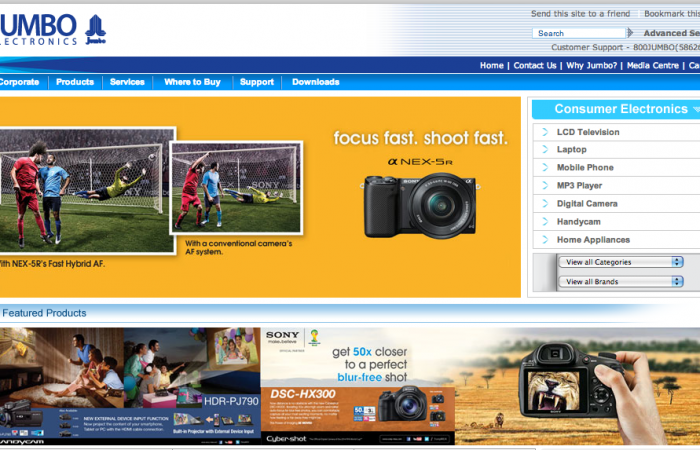Open the Where to Buy menu
700x450 pixels.
coord(192,82)
